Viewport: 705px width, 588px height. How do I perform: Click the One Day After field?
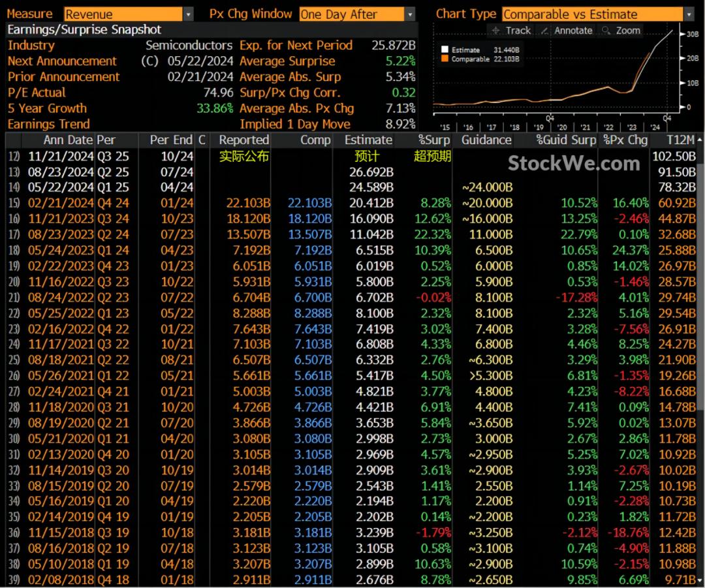(x=351, y=14)
